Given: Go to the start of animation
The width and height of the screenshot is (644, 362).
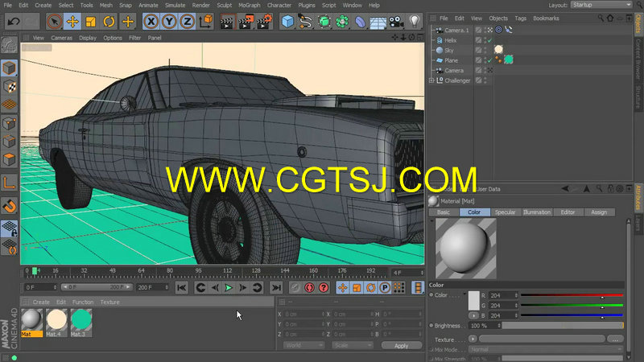Looking at the screenshot, I should click(x=182, y=288).
